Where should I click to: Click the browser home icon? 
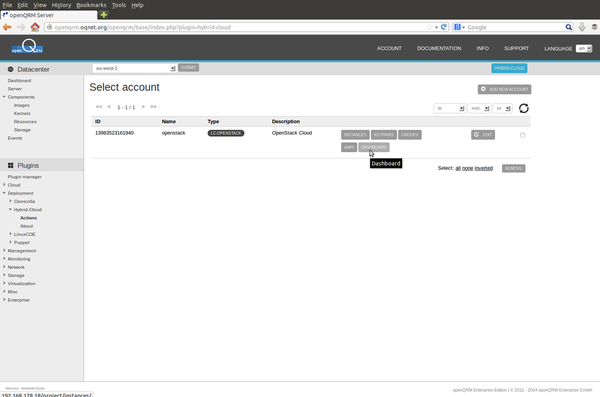[x=35, y=27]
